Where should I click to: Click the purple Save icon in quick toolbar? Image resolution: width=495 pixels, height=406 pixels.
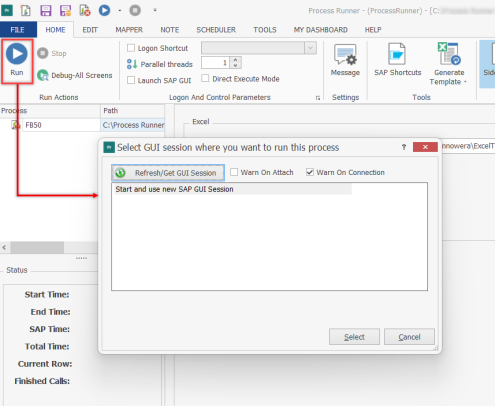tap(46, 10)
